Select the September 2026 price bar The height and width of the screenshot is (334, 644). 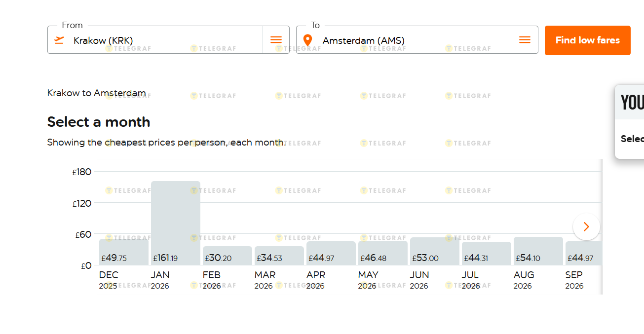(x=583, y=253)
